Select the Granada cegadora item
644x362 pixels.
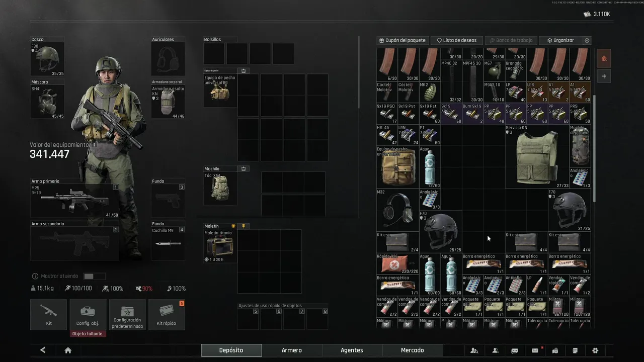[x=516, y=70]
